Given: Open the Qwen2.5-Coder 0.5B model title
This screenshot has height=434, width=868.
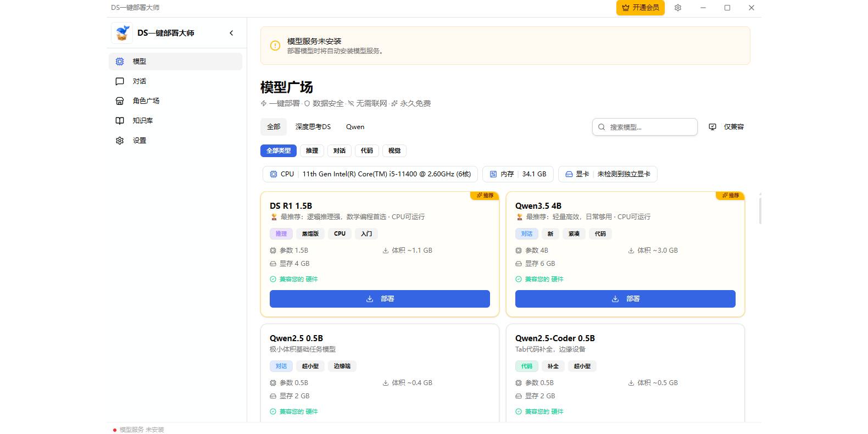Looking at the screenshot, I should (x=555, y=338).
